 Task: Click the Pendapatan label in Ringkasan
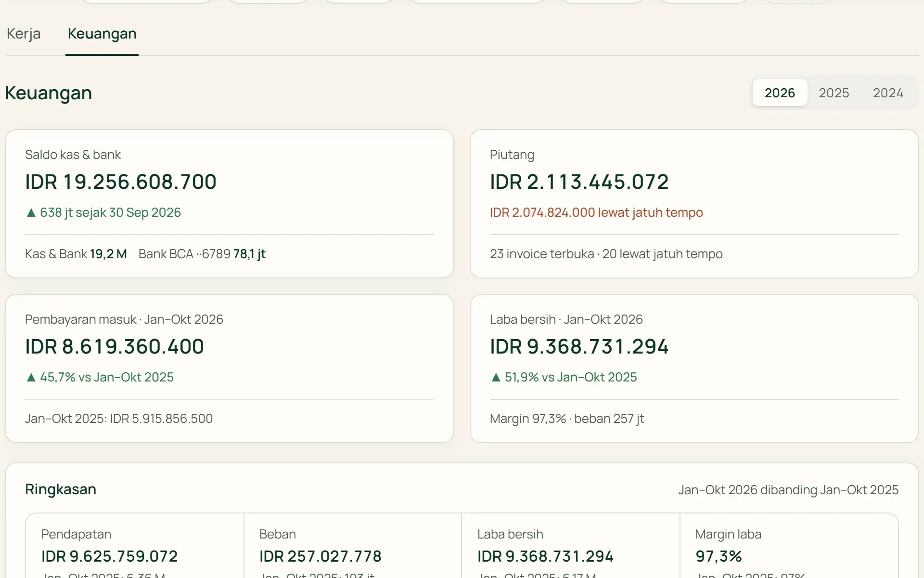(76, 534)
